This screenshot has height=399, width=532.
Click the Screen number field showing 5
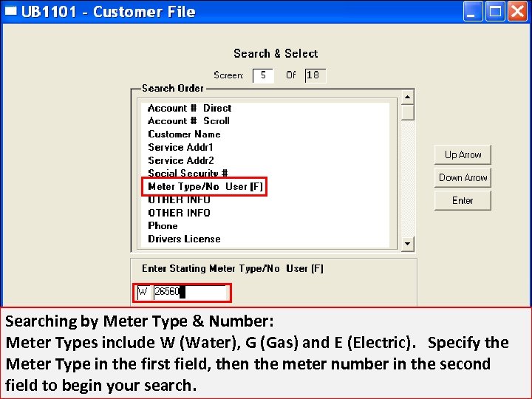click(x=263, y=75)
